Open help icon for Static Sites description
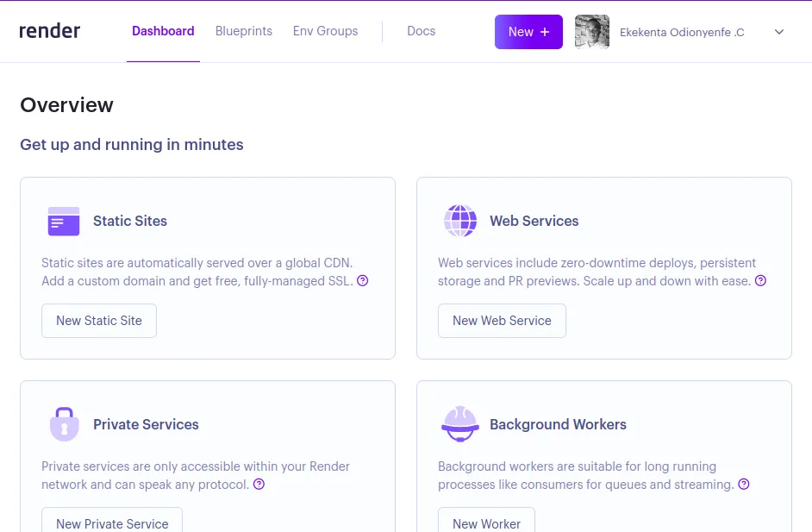Image resolution: width=812 pixels, height=532 pixels. 363,281
